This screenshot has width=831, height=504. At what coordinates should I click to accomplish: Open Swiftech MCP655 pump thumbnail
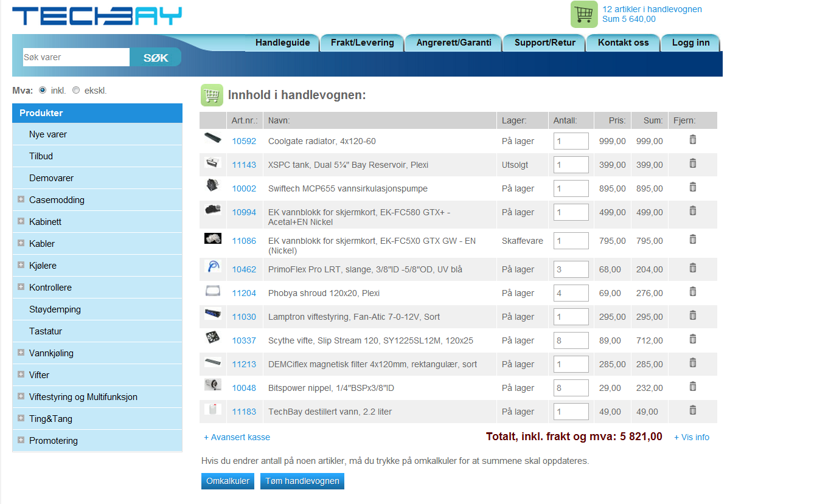[213, 185]
